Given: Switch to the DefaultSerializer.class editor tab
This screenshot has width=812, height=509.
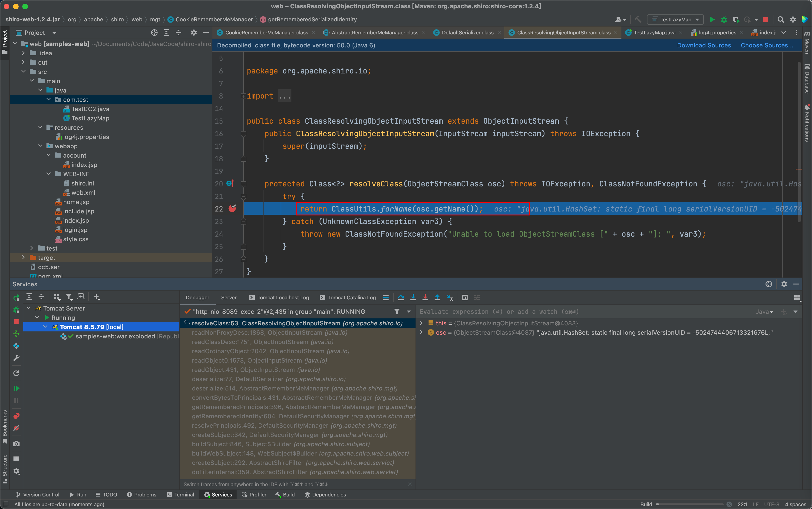Looking at the screenshot, I should tap(467, 33).
